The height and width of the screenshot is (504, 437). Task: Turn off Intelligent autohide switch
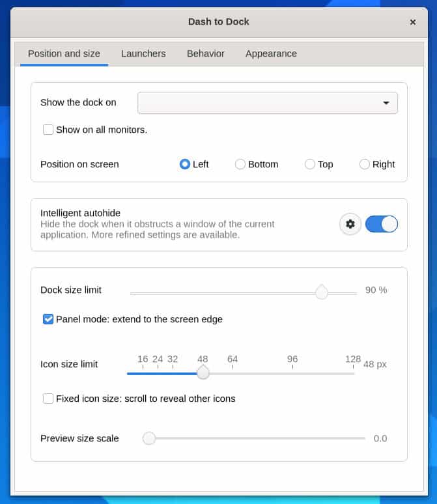(382, 224)
